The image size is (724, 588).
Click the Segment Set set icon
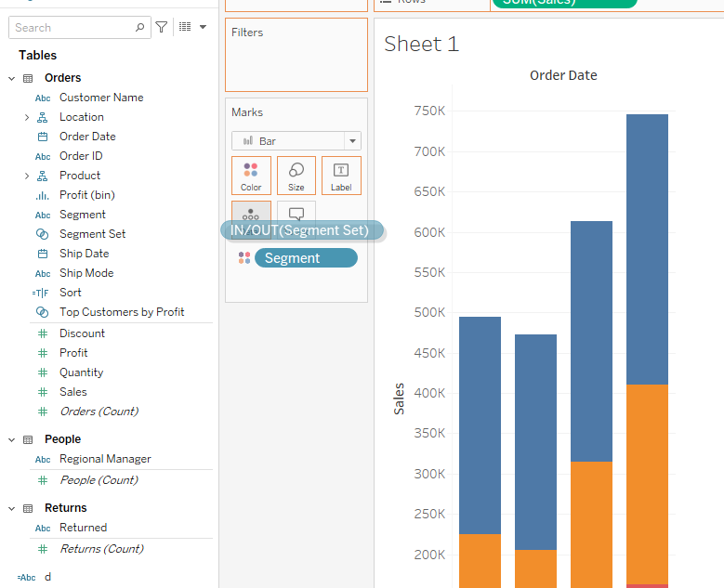pos(43,234)
